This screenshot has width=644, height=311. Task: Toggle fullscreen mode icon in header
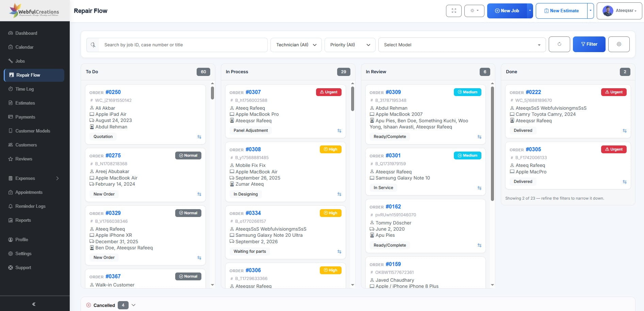(x=453, y=11)
